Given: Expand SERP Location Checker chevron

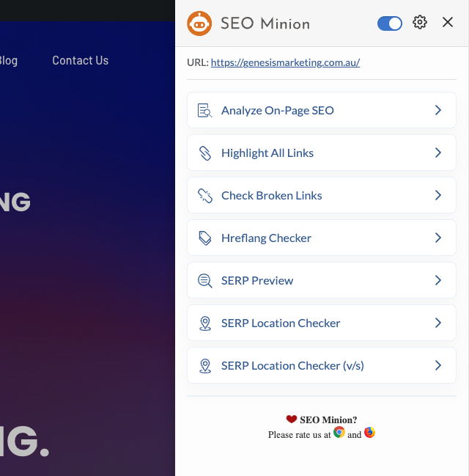Looking at the screenshot, I should (437, 323).
